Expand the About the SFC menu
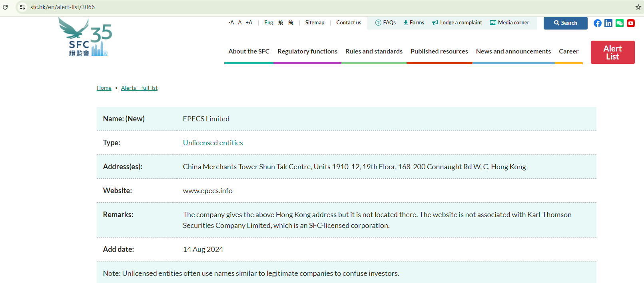This screenshot has width=644, height=283. tap(249, 51)
